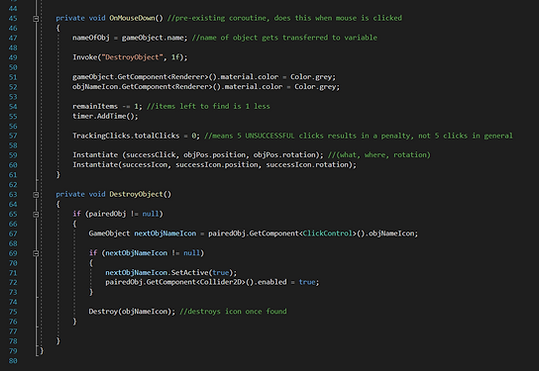539x371 pixels.
Task: Click line number 75 in the gutter
Action: (13, 312)
